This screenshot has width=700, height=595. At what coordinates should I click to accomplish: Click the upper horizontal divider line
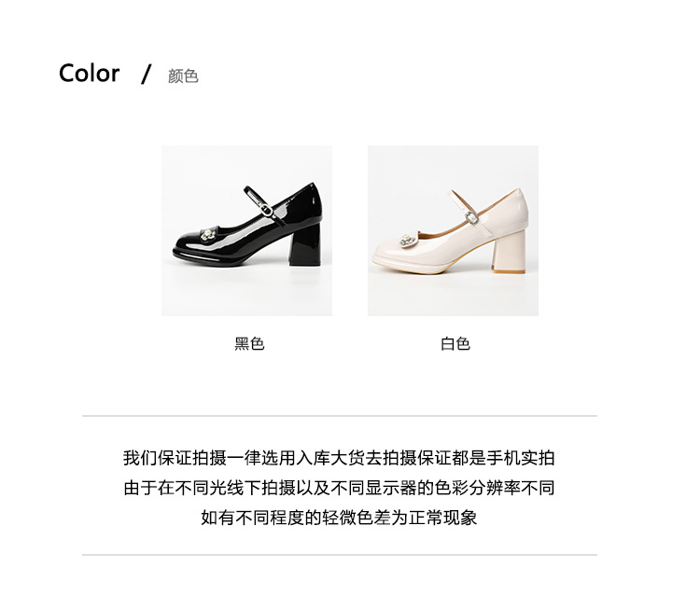pyautogui.click(x=340, y=416)
